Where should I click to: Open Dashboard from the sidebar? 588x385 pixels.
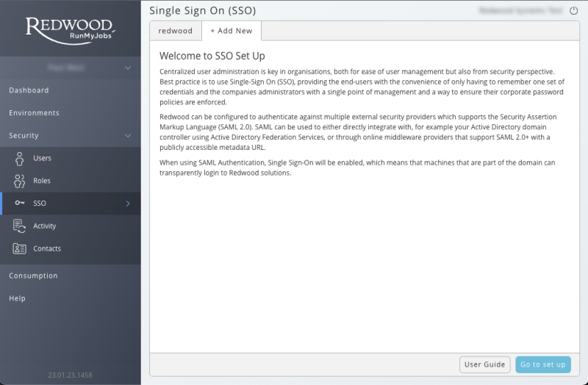coord(29,90)
